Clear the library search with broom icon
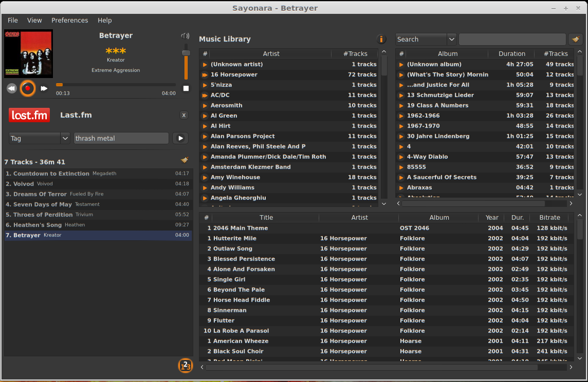The height and width of the screenshot is (382, 588). (x=576, y=39)
